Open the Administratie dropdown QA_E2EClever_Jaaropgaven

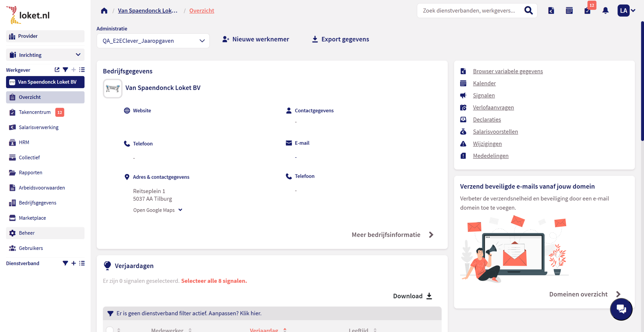(153, 41)
